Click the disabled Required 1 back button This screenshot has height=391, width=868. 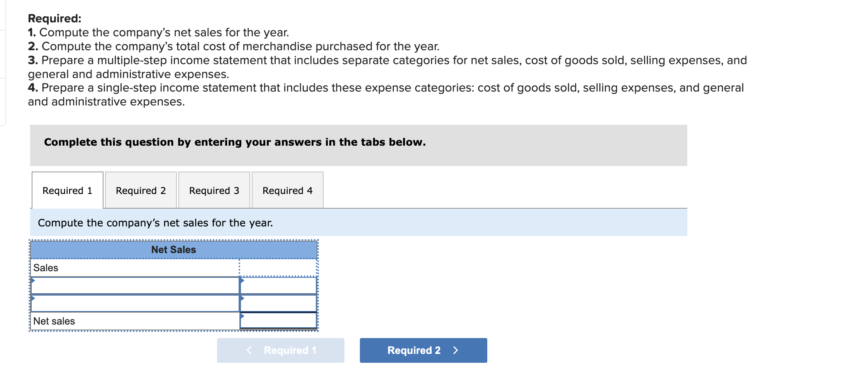(281, 350)
